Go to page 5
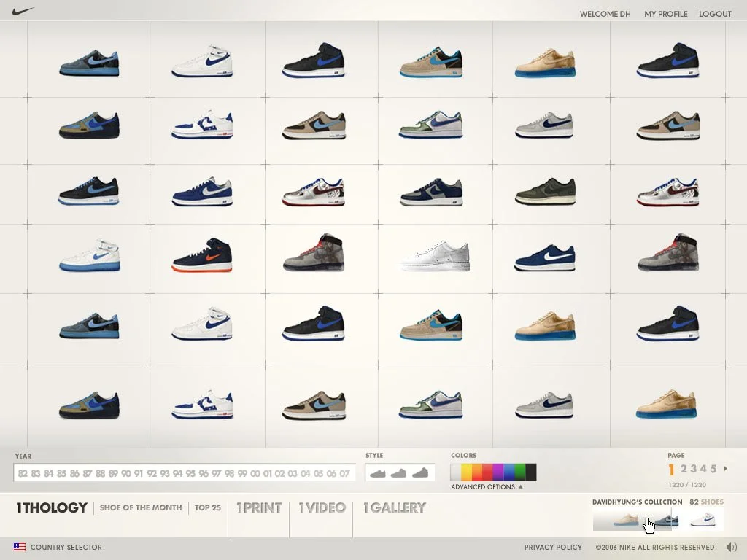 click(713, 469)
